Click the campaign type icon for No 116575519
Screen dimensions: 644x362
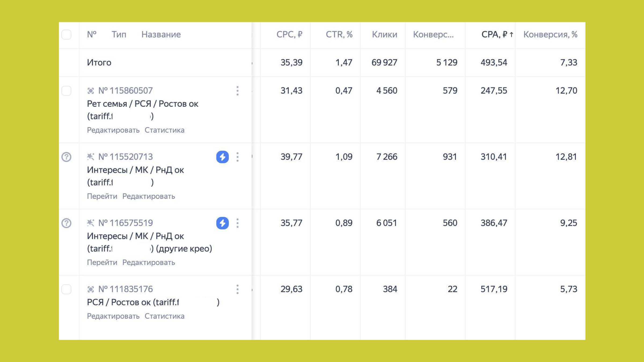tap(91, 223)
